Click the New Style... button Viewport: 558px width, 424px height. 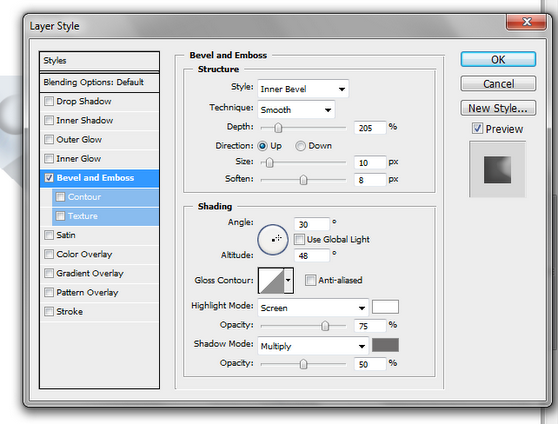click(x=498, y=108)
